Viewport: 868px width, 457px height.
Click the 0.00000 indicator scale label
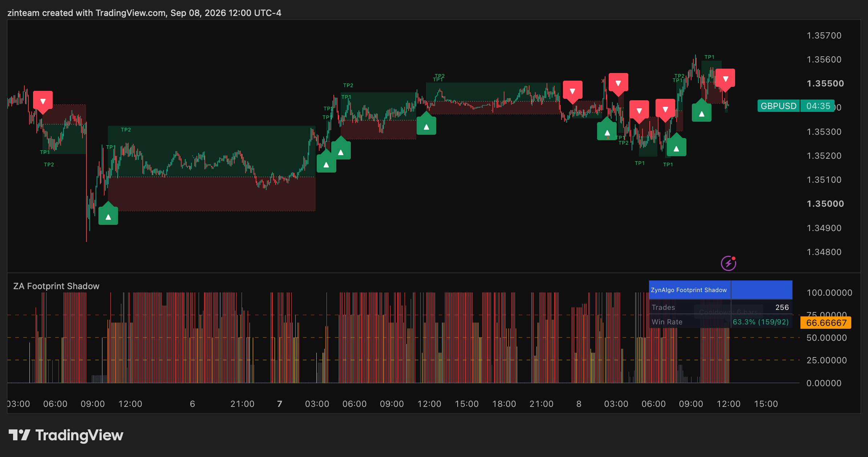824,383
